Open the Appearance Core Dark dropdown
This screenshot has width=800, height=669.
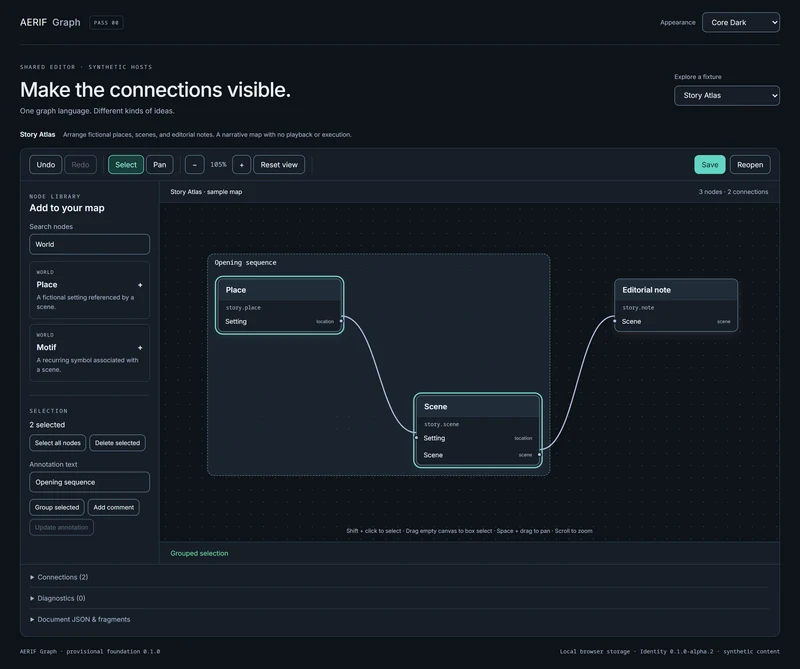pos(740,22)
